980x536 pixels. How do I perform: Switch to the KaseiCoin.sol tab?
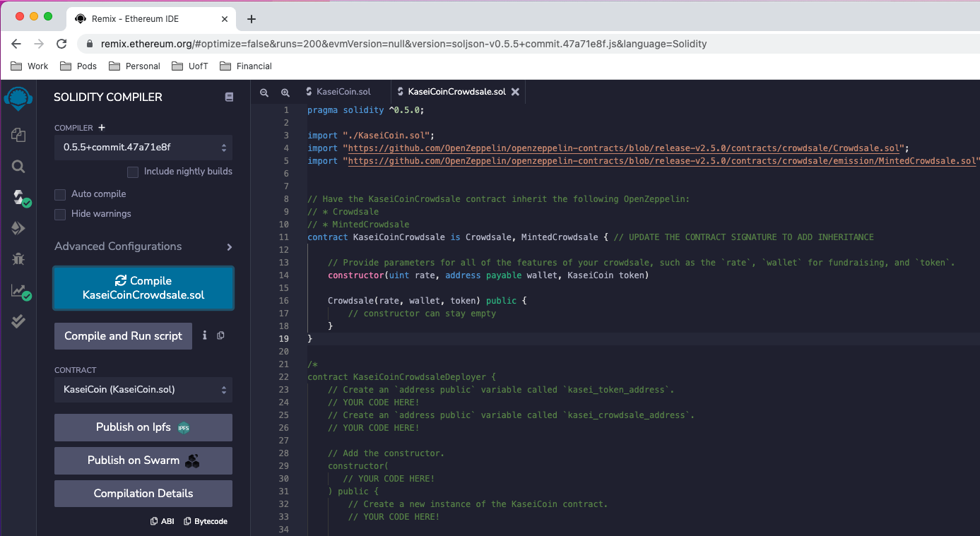[343, 91]
